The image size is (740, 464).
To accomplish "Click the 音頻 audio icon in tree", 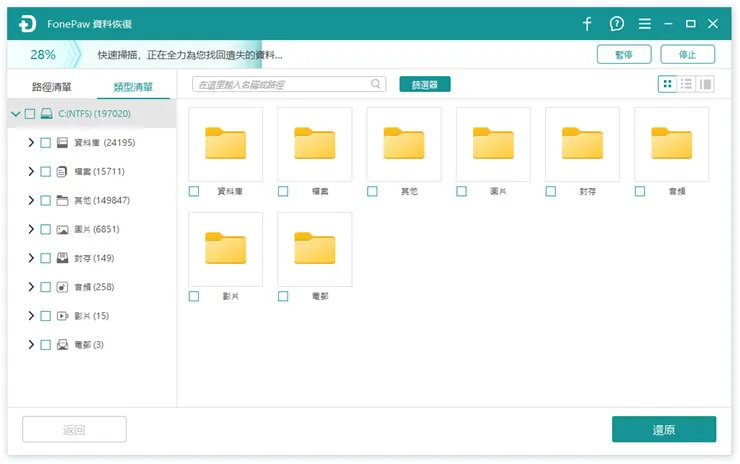I will [x=62, y=287].
